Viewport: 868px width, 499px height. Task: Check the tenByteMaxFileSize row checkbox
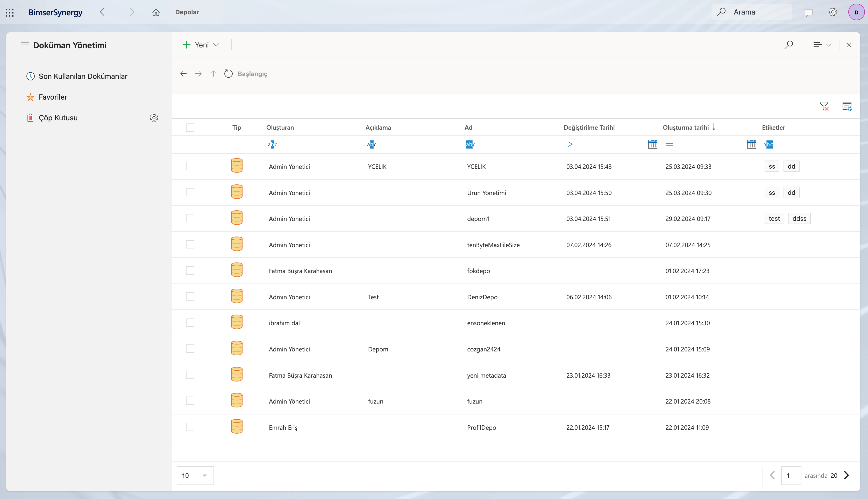(x=190, y=244)
